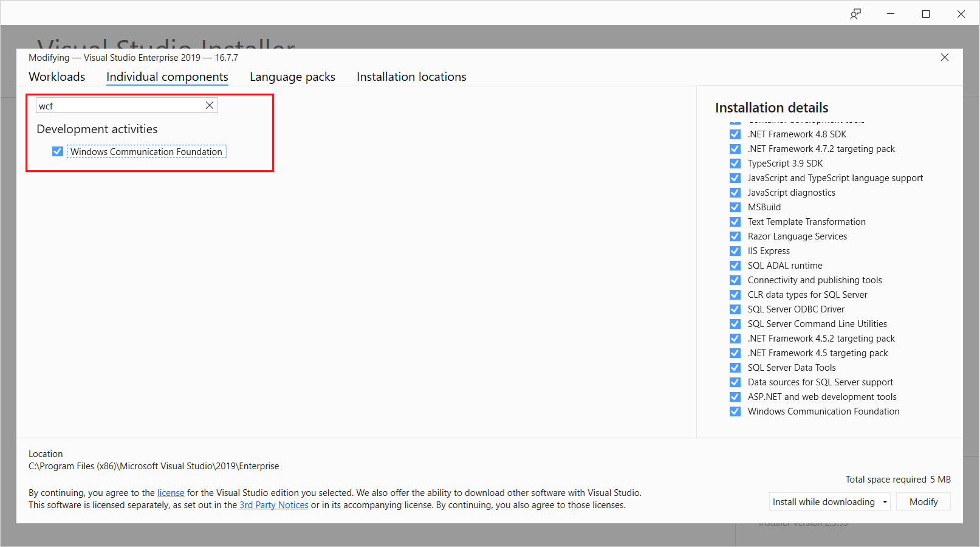The width and height of the screenshot is (980, 547).
Task: Open the 3rd Party Notices link
Action: click(274, 505)
